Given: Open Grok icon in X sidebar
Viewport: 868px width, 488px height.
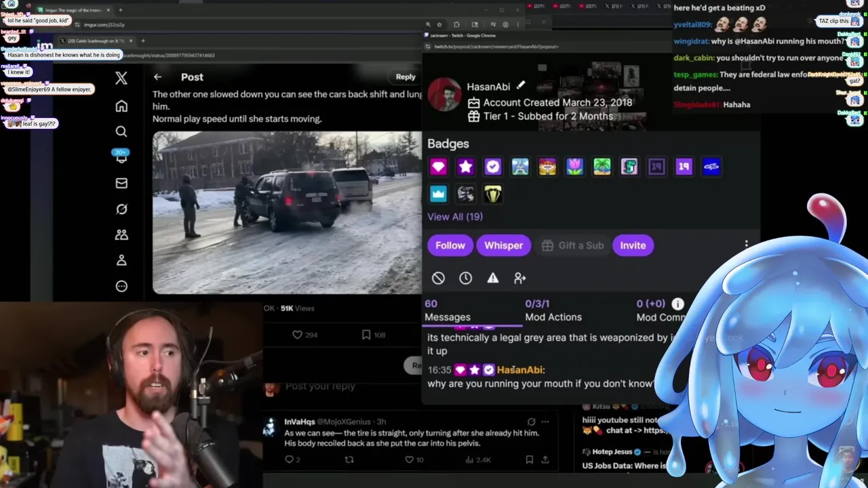Looking at the screenshot, I should tap(121, 209).
